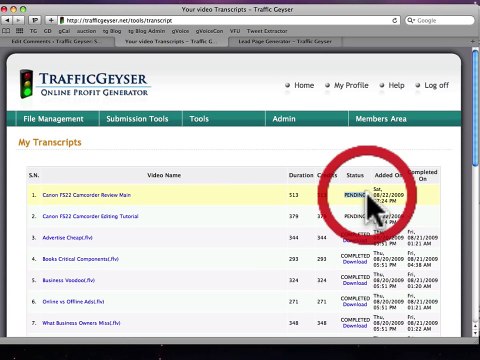Open Members Area menu
The image size is (480, 360).
point(381,119)
